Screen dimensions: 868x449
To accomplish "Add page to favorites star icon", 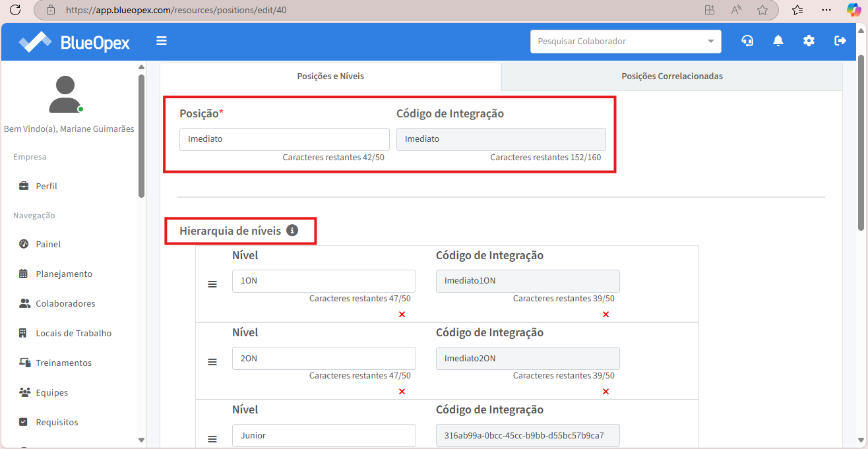I will pos(762,10).
